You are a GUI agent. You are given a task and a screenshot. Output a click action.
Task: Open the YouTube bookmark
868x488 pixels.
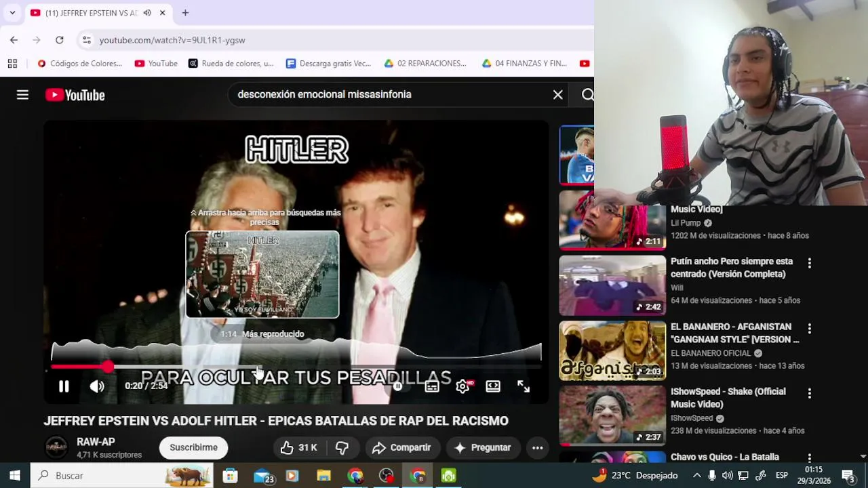156,63
